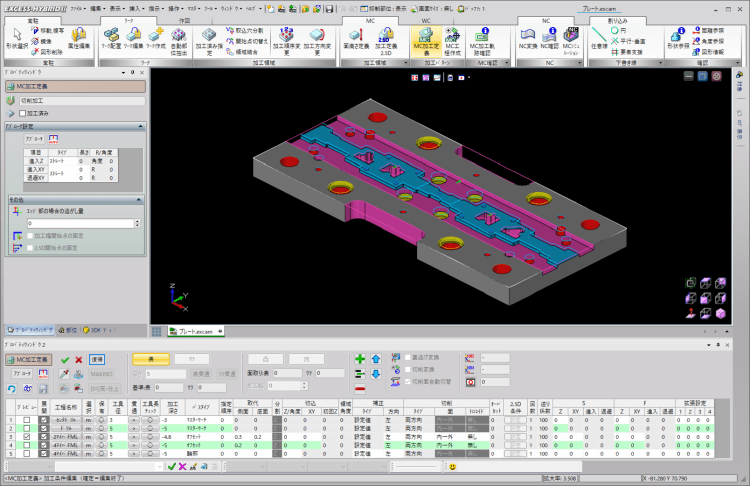Collapse the アプローチ設定 section
This screenshot has height=486, width=750.
(141, 126)
